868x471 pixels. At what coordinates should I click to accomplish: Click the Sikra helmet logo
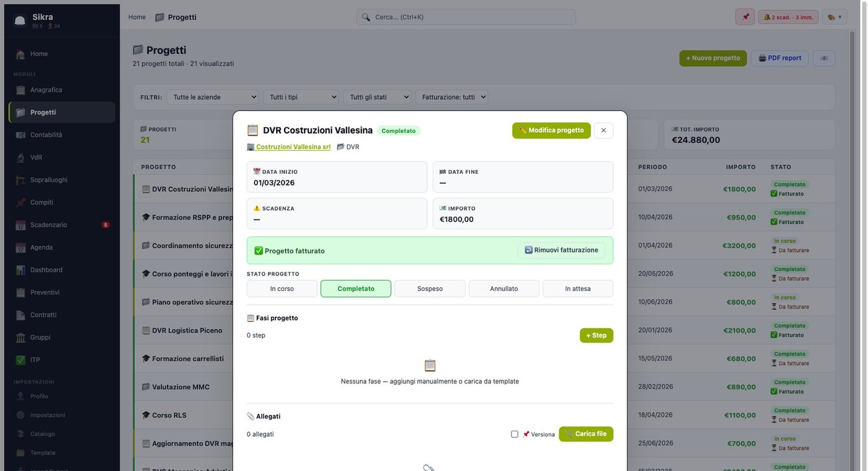coord(20,20)
